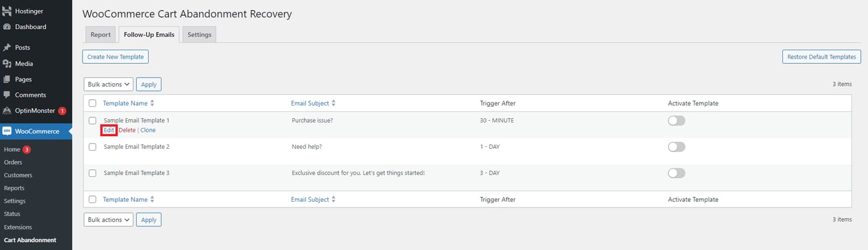Sort by top Email Subject arrows icon

pos(334,103)
